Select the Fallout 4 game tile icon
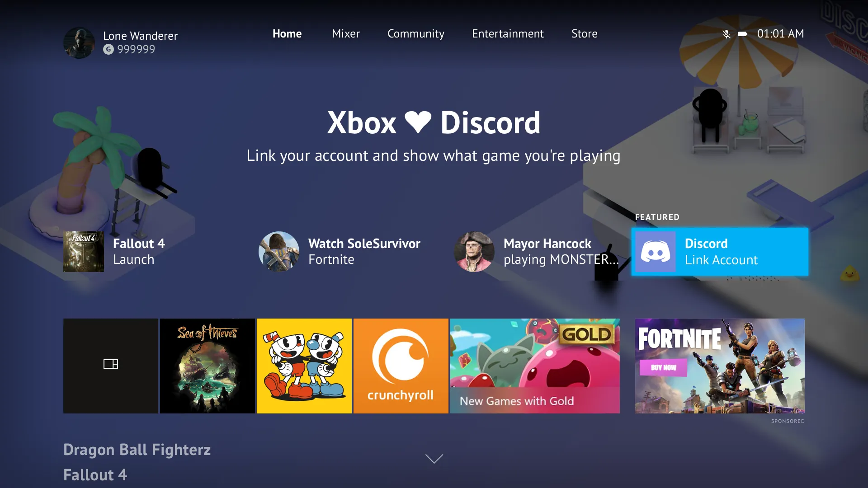Viewport: 868px width, 488px height. [84, 250]
